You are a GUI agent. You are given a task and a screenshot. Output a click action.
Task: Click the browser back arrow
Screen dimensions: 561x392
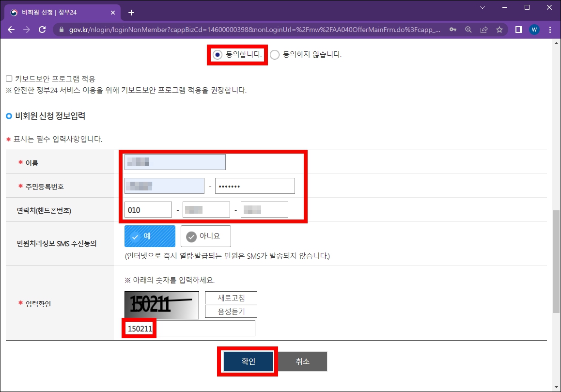11,29
